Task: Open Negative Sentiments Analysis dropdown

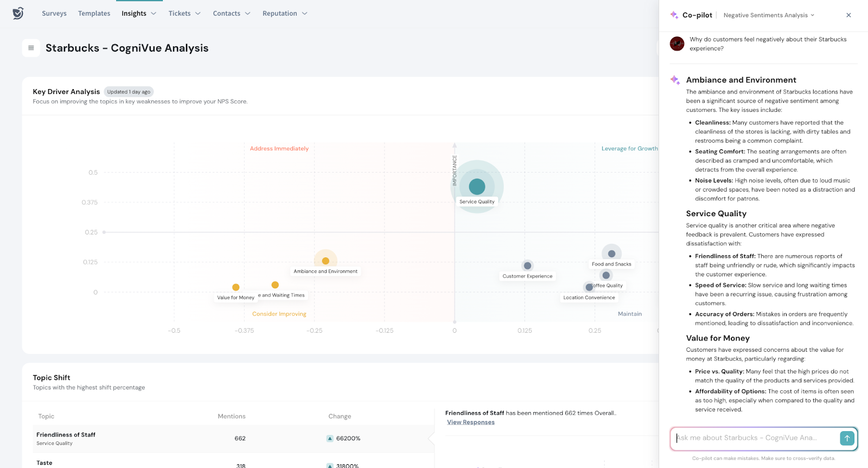Action: pos(769,15)
